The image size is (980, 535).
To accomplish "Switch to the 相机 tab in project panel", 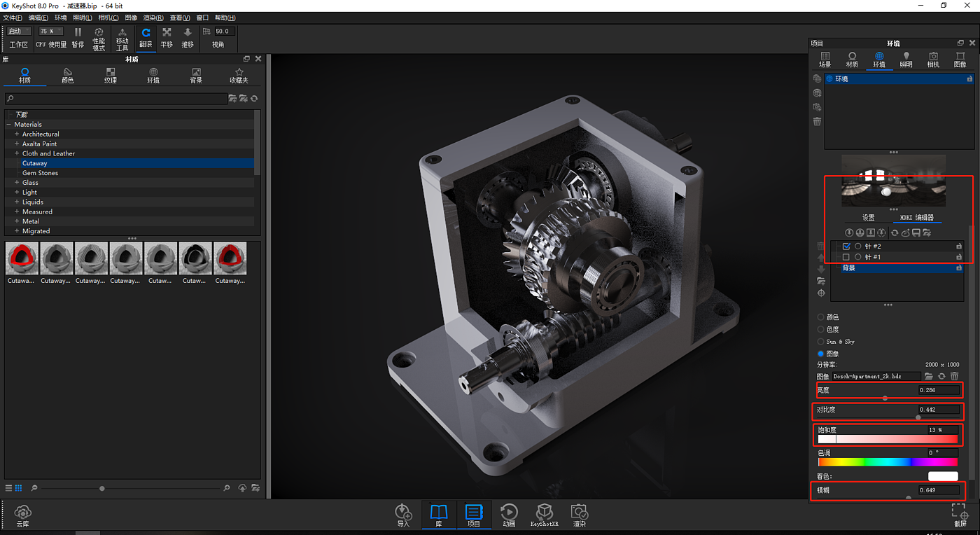I will point(933,60).
